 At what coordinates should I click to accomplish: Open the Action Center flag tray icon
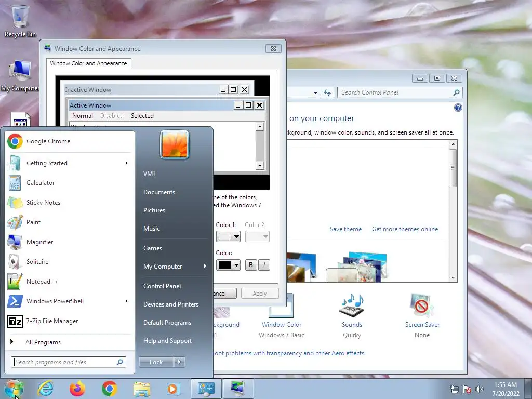click(467, 389)
